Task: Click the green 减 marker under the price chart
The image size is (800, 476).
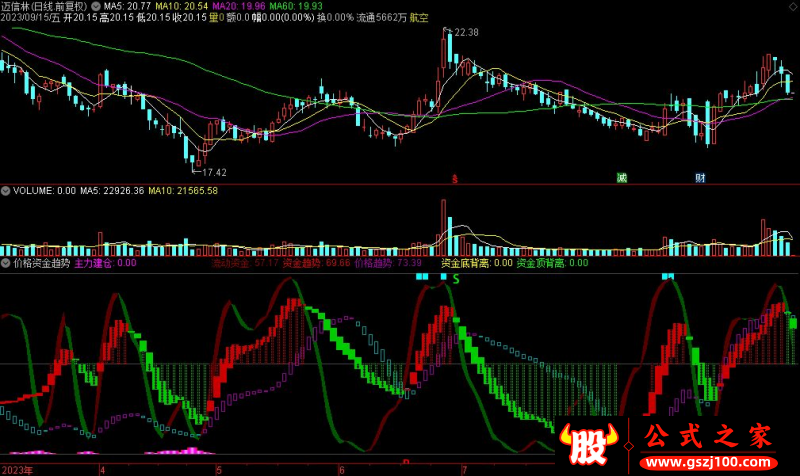Action: pos(621,178)
